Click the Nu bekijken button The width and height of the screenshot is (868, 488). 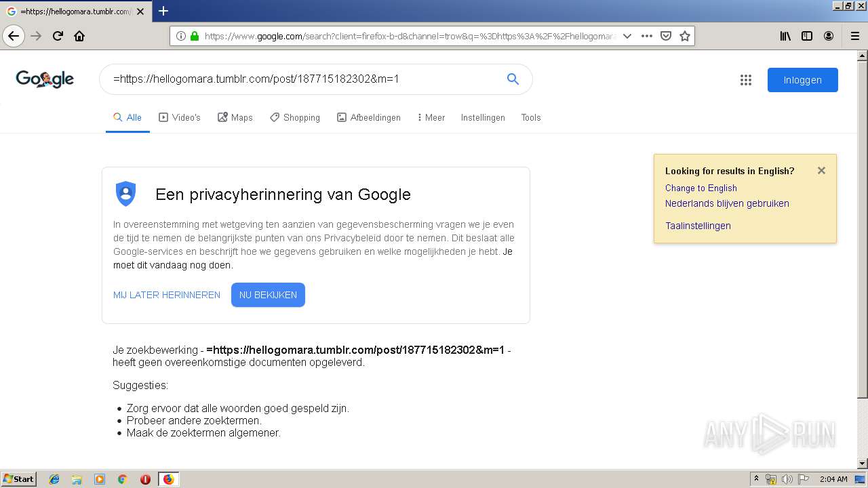[x=268, y=295]
